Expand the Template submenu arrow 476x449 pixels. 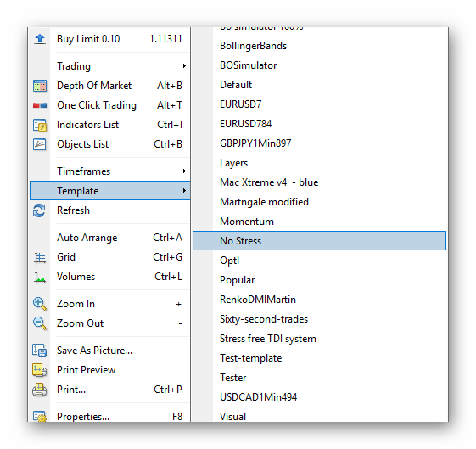(184, 191)
